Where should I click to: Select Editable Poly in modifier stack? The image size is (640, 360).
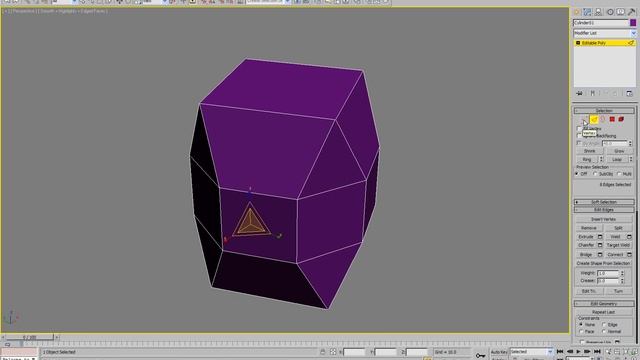click(604, 43)
